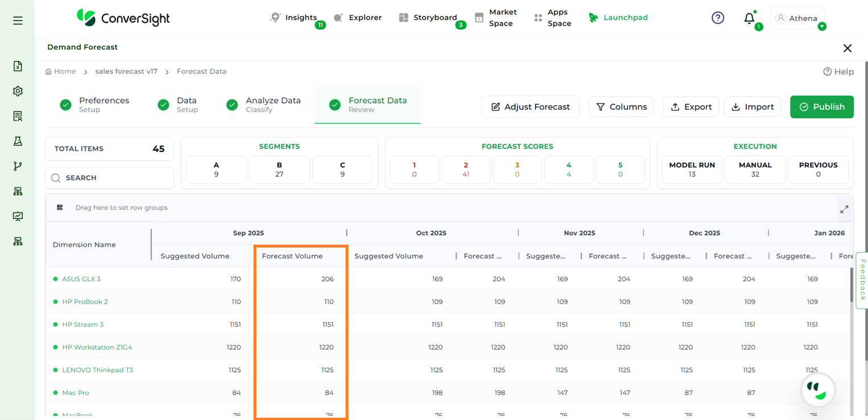Click the git branch sidebar icon
This screenshot has width=868, height=420.
[18, 166]
